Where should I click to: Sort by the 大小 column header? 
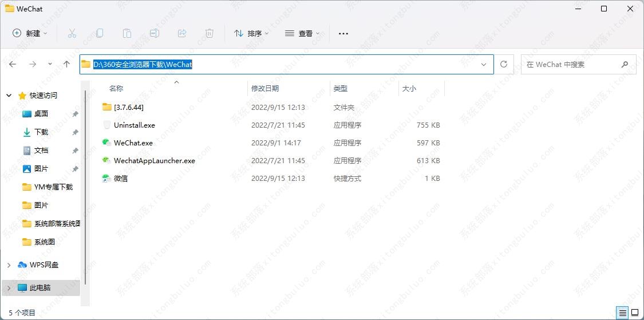[409, 88]
